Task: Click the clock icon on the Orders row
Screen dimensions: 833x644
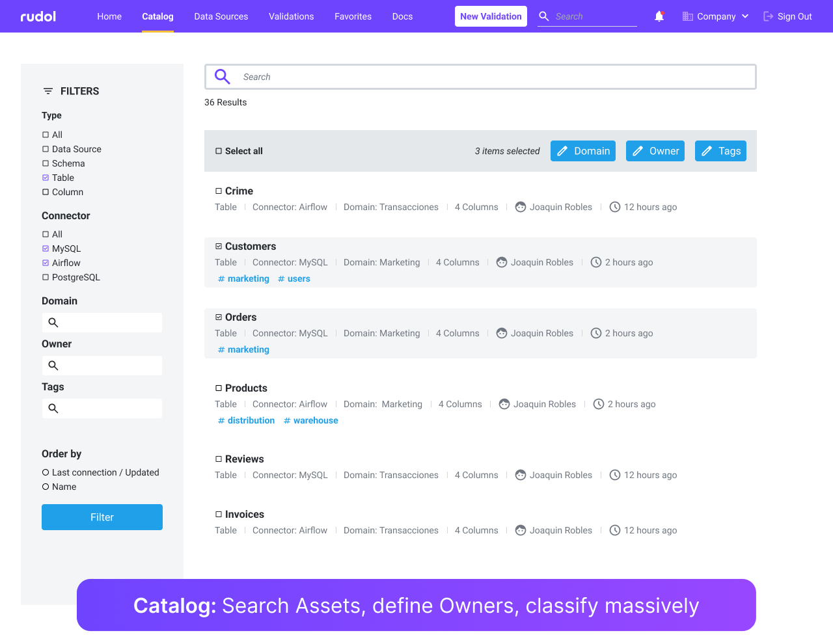Action: click(x=595, y=333)
